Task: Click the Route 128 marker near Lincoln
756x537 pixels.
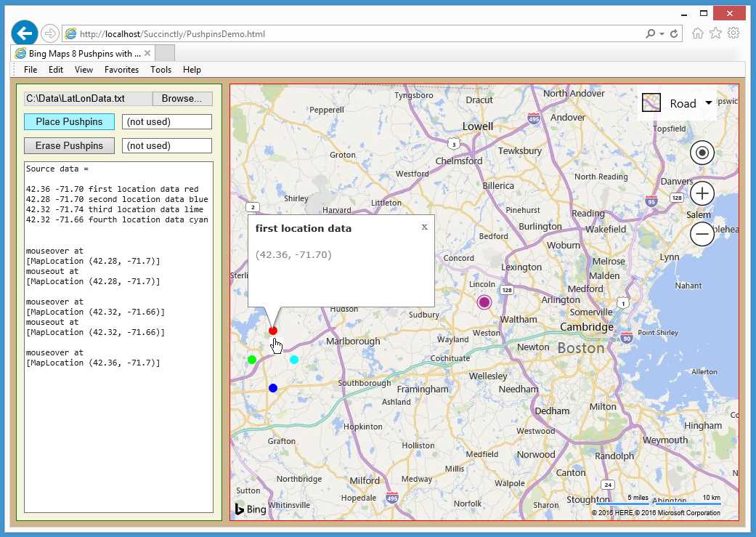Action: (x=506, y=290)
